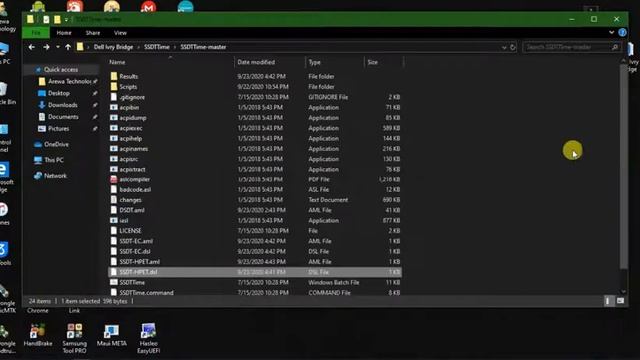Go back using the back arrow

point(31,47)
